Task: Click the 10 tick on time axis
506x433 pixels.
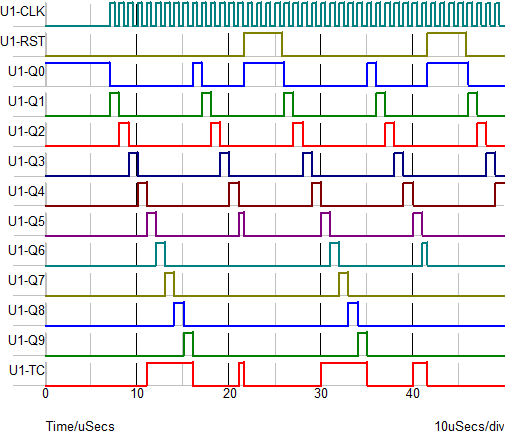Action: pyautogui.click(x=137, y=394)
